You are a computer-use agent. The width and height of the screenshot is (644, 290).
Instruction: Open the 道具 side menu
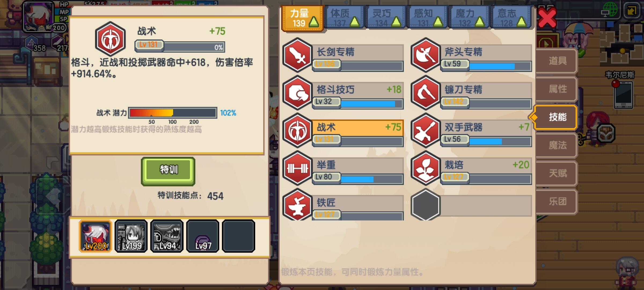coord(557,61)
